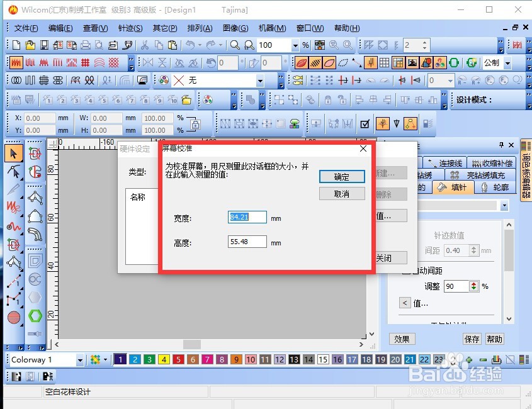532x409 pixels.
Task: Click the 保存 button near the bottom right
Action: click(472, 339)
